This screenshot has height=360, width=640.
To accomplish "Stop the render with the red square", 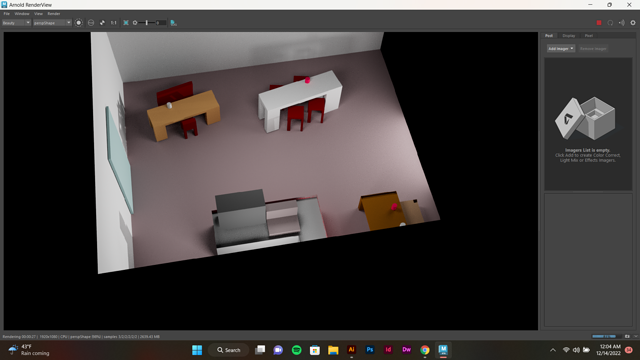I will point(599,23).
